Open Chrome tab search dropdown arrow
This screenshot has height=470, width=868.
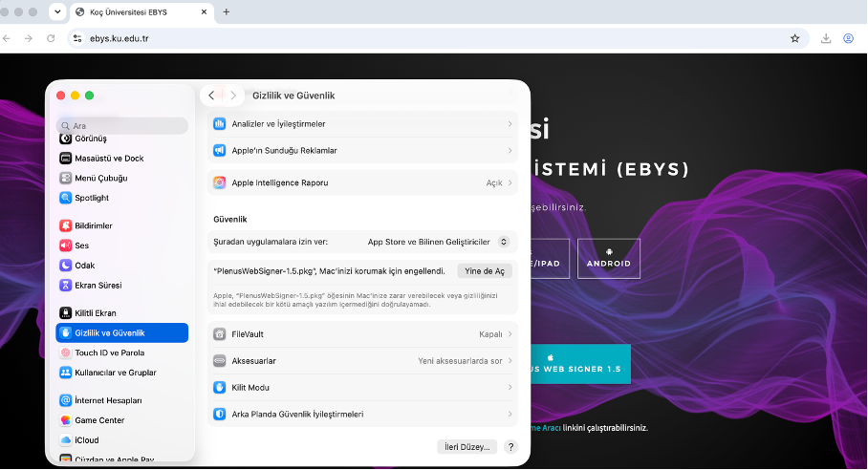(x=57, y=11)
